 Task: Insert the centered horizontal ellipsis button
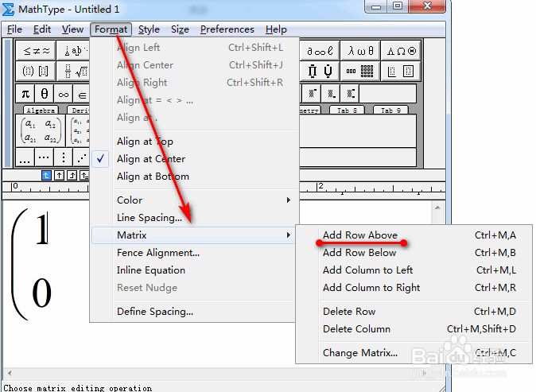[44, 157]
